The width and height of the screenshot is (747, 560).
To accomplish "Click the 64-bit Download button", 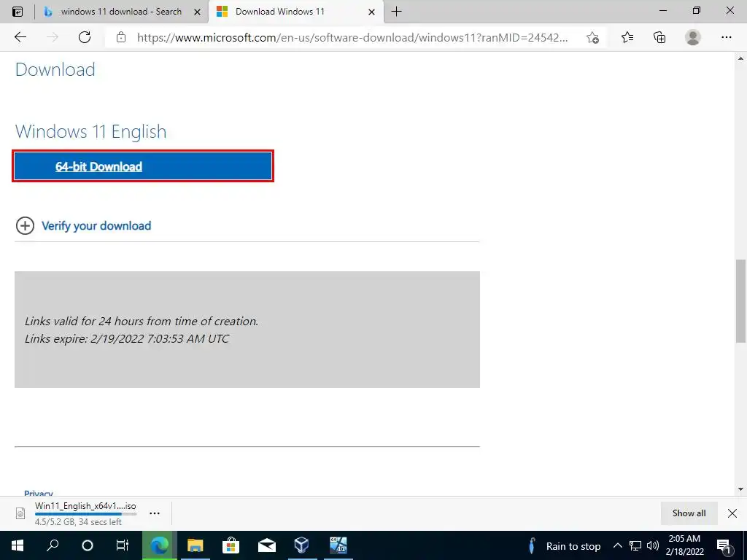I will [x=143, y=166].
